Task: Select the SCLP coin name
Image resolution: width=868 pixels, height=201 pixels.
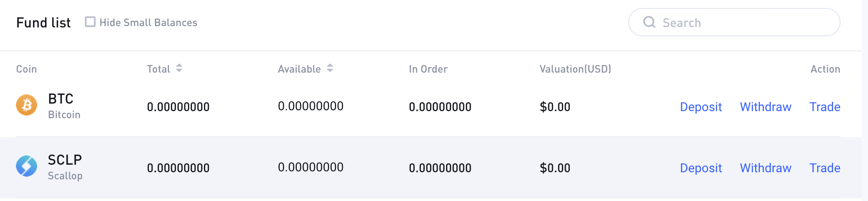Action: [x=65, y=159]
